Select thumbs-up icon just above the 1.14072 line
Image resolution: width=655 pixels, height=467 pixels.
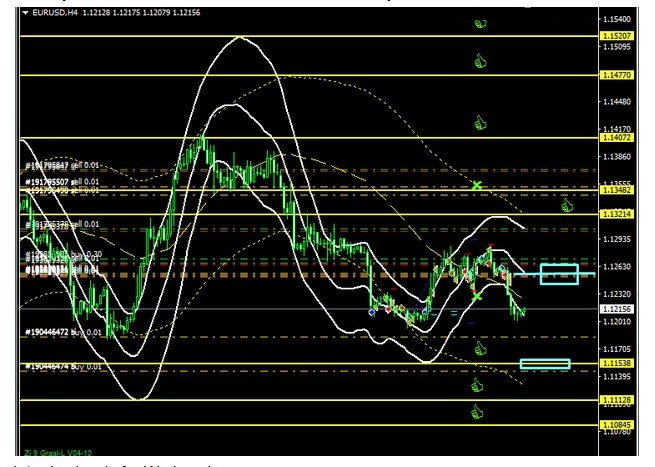(x=480, y=124)
